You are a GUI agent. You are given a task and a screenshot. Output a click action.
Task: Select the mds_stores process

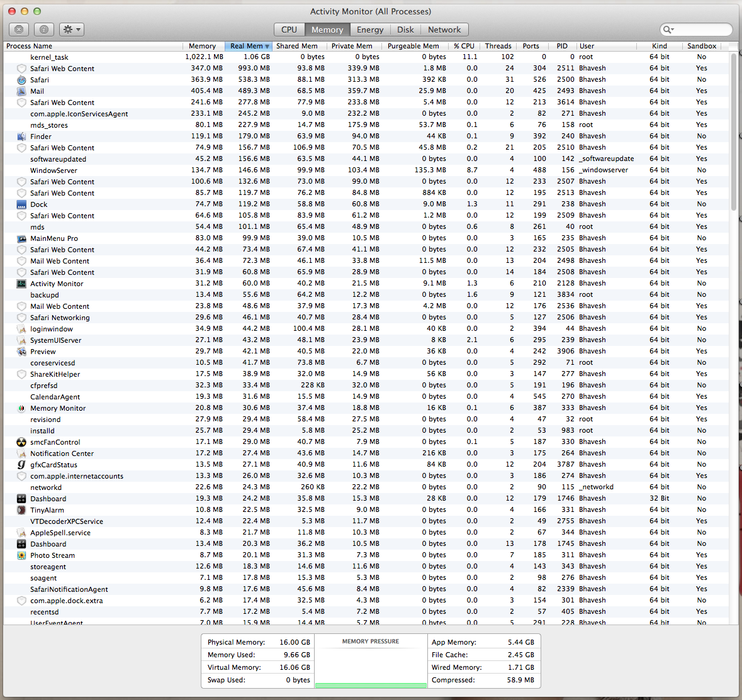tap(366, 125)
